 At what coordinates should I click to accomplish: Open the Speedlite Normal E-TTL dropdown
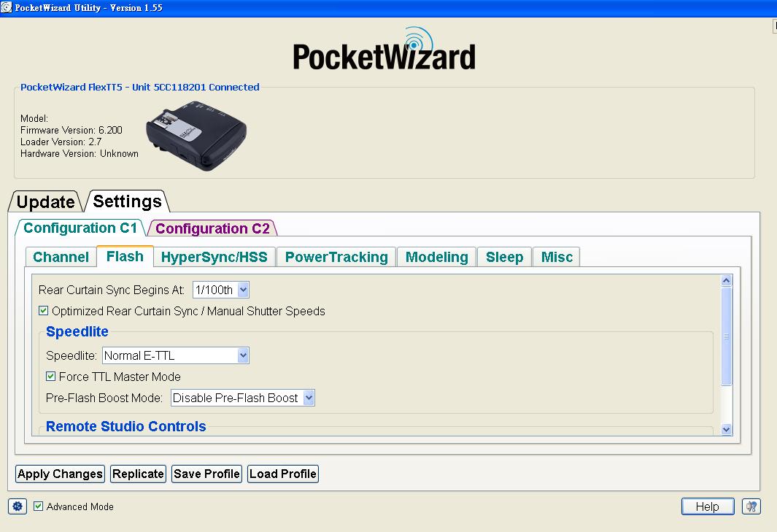click(x=175, y=355)
